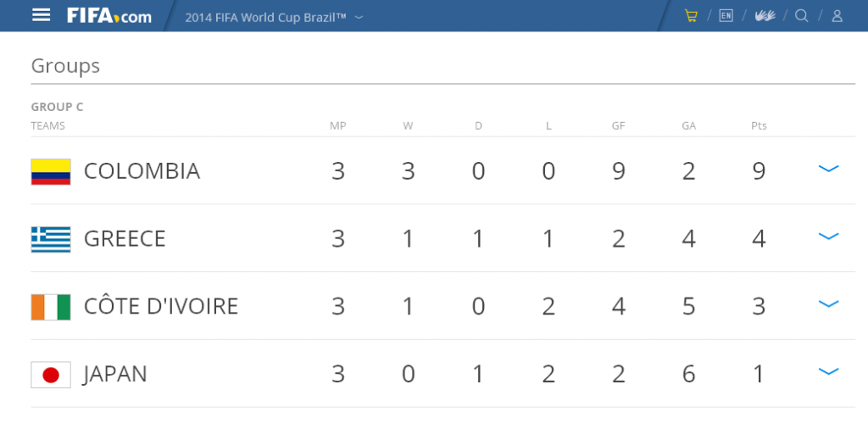Click the user profile icon

(837, 15)
